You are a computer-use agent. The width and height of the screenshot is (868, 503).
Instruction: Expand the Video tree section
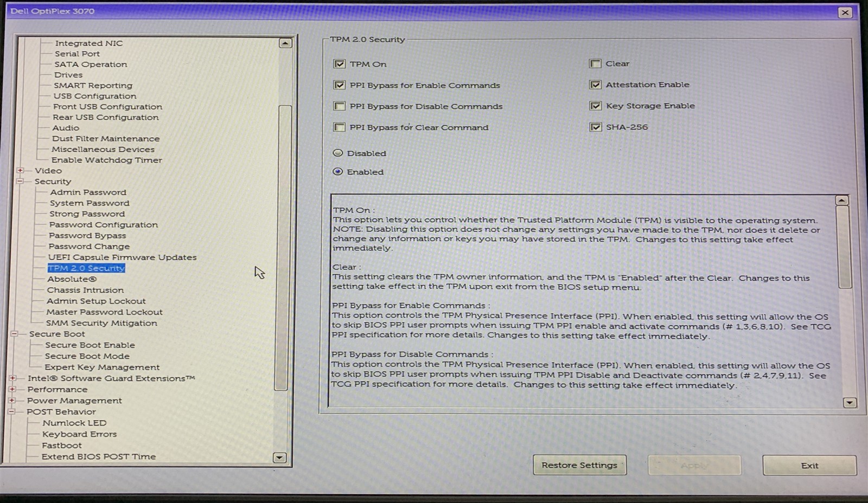(21, 170)
